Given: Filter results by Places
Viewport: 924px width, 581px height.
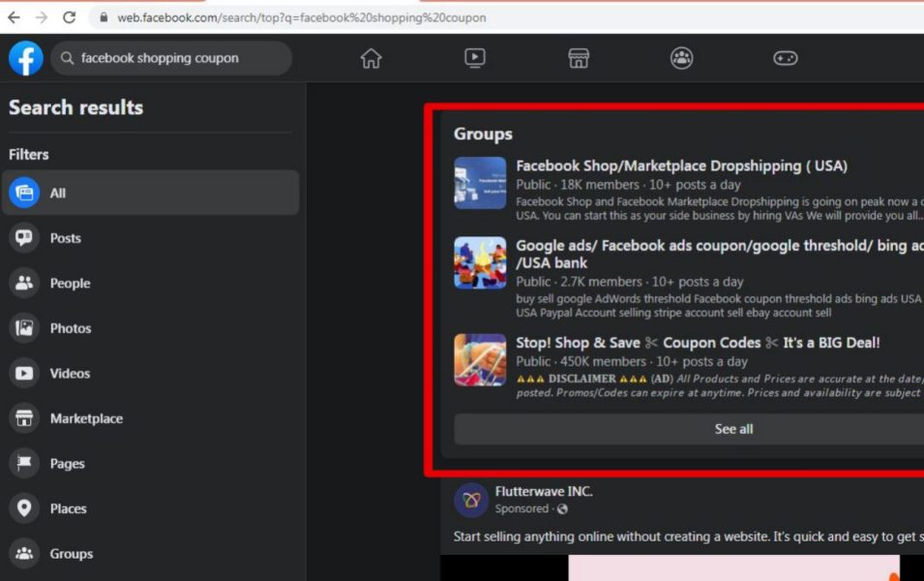Looking at the screenshot, I should tap(151, 507).
